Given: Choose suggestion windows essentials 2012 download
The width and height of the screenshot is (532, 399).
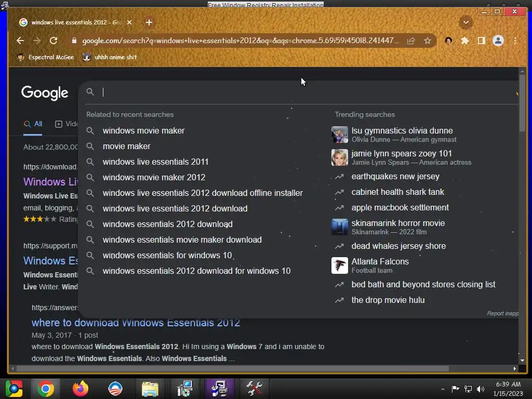Looking at the screenshot, I should pos(168,224).
